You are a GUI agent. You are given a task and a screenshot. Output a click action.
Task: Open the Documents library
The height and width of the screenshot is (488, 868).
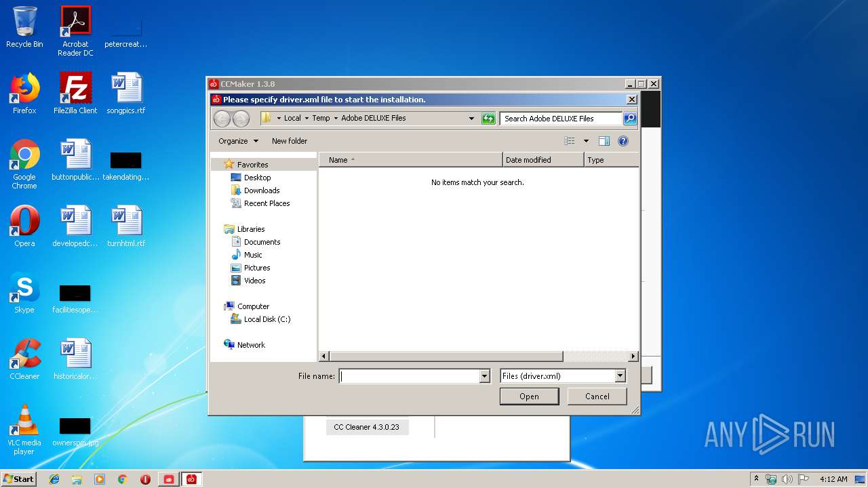[x=262, y=242]
